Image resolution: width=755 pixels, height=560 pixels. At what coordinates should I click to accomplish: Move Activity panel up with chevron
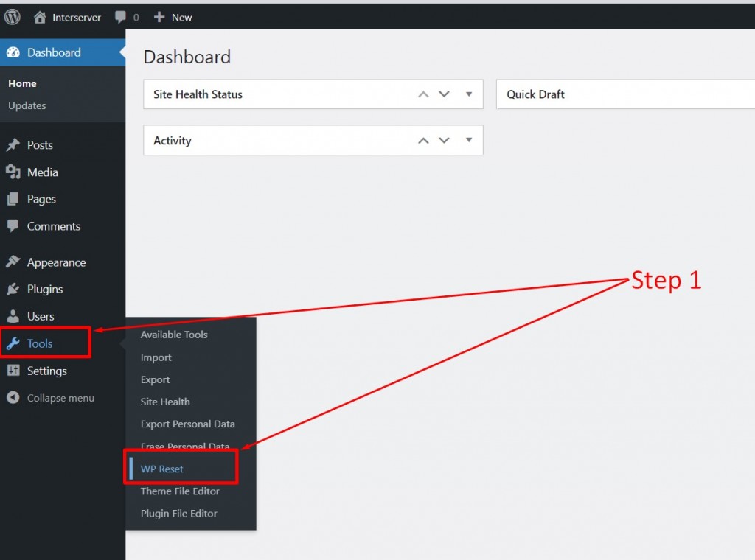click(x=423, y=141)
